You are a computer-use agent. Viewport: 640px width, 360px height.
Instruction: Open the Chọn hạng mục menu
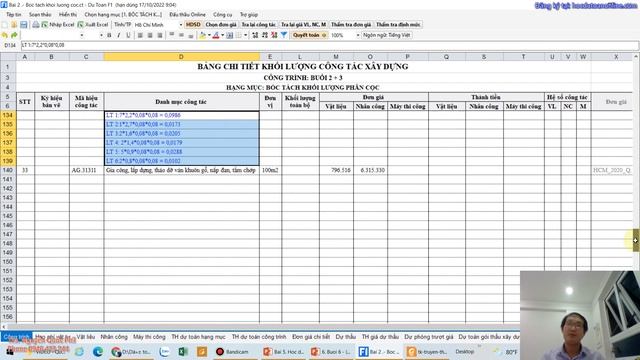click(x=123, y=15)
